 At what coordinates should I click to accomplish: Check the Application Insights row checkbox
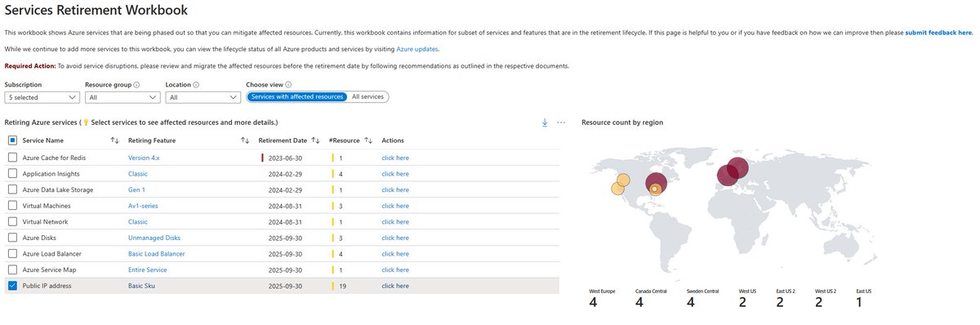point(12,174)
